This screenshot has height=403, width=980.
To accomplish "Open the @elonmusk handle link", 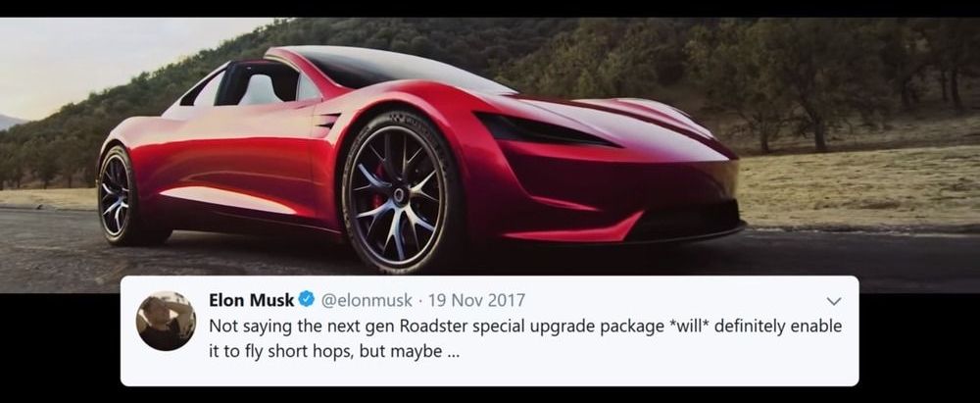I will click(367, 300).
